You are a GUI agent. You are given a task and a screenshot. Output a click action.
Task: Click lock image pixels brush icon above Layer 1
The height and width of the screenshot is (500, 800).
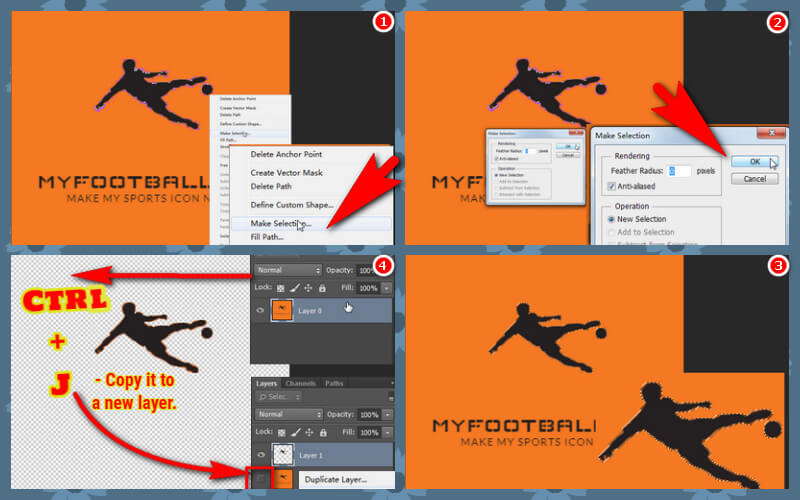click(x=294, y=431)
